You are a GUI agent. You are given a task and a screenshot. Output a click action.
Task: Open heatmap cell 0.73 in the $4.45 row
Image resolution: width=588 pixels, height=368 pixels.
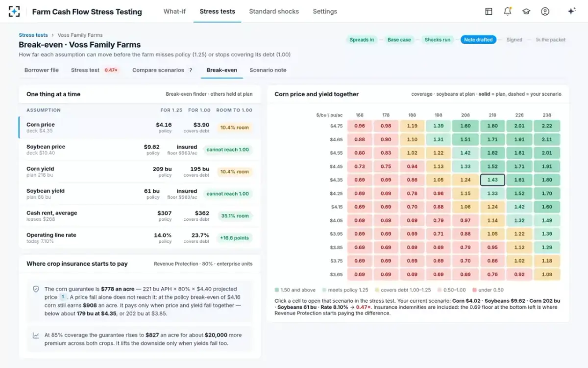coord(360,166)
